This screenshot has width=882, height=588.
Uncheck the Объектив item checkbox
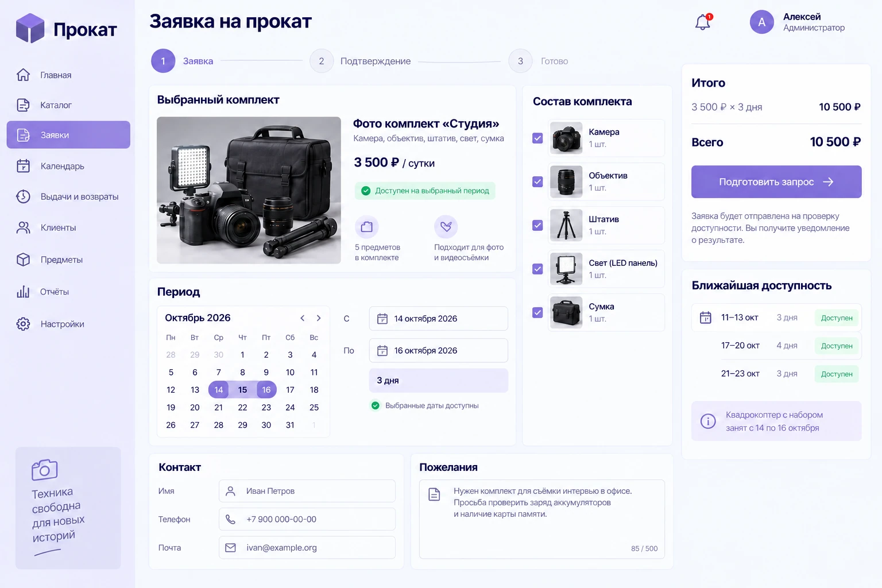[537, 181]
